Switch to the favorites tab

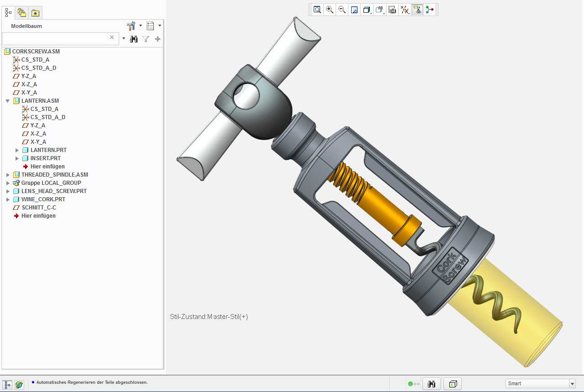point(35,13)
